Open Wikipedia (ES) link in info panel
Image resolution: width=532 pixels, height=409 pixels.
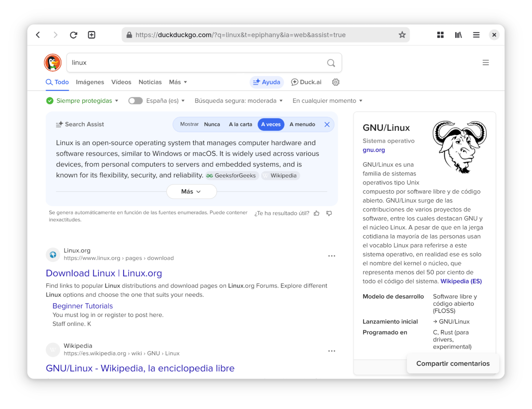pyautogui.click(x=461, y=281)
